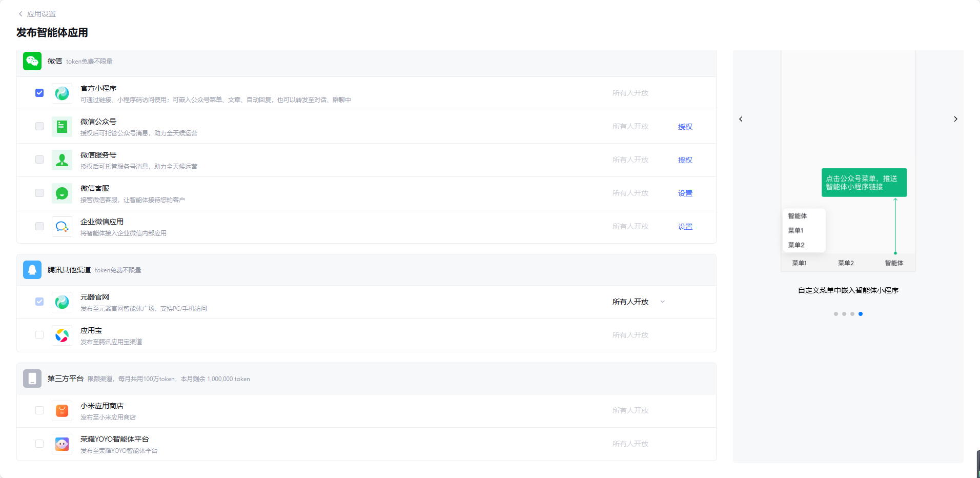Show next preview slide with right arrow
980x478 pixels.
click(955, 119)
